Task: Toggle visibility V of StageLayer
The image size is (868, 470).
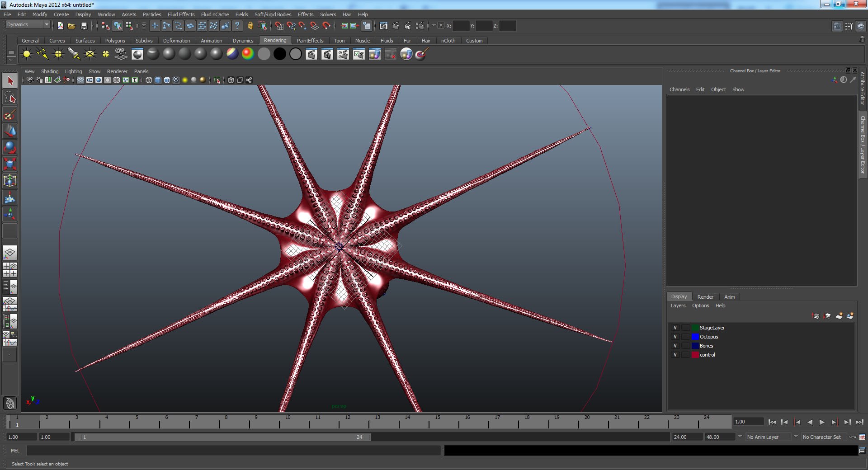Action: pos(675,328)
